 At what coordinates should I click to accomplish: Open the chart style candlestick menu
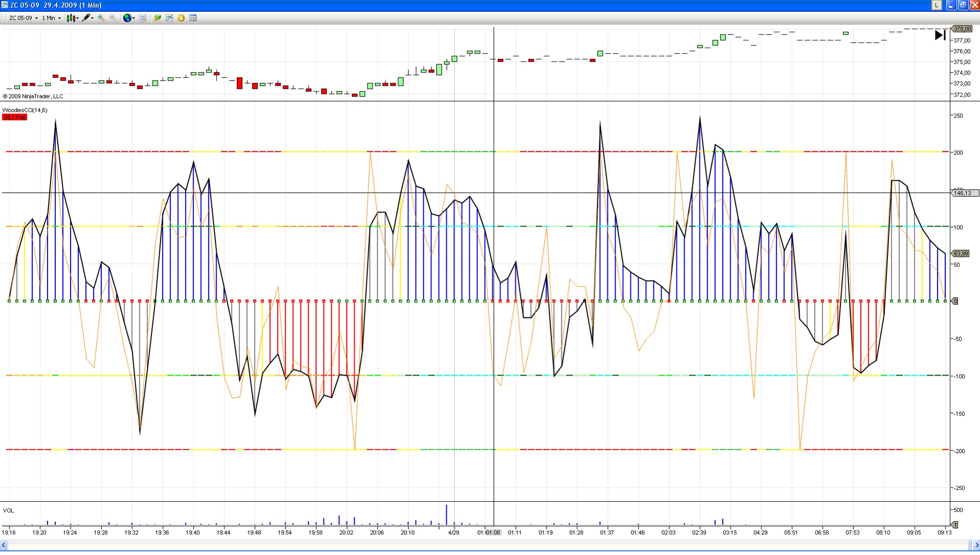pos(71,18)
